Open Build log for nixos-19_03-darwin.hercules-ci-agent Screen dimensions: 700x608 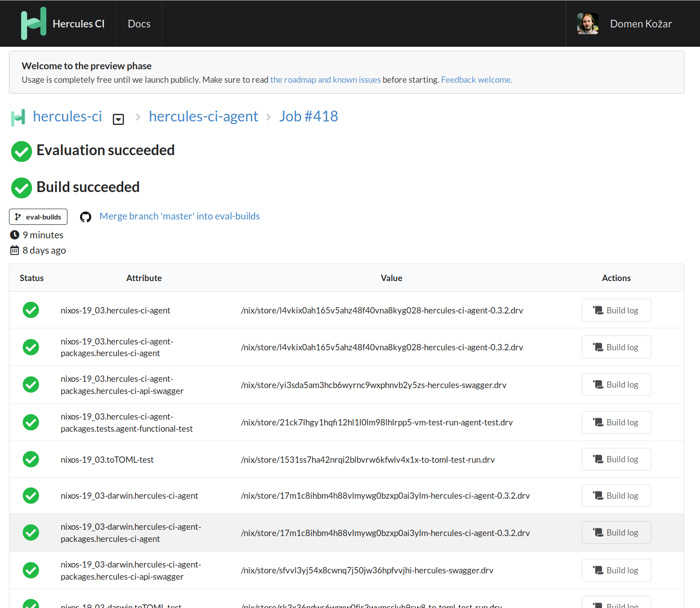tap(616, 496)
